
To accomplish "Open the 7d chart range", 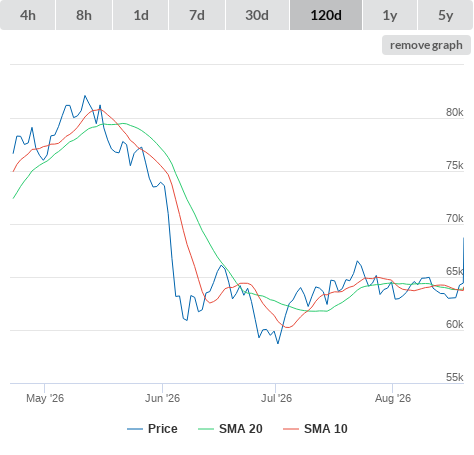I will (197, 15).
